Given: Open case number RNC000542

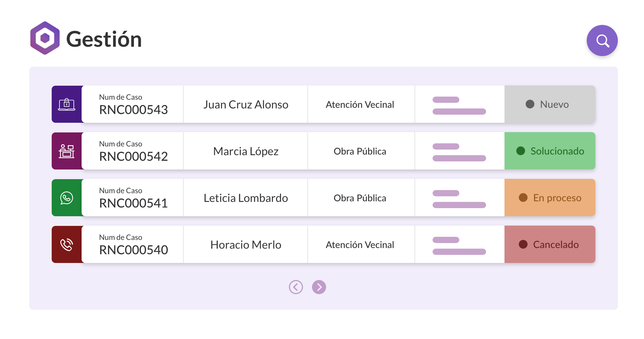Looking at the screenshot, I should pos(133,156).
